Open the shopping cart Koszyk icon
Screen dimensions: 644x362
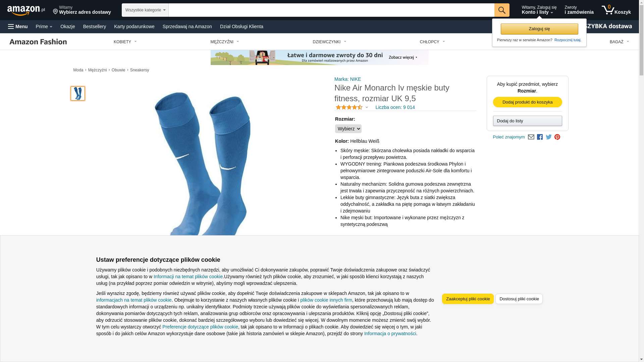pos(616,10)
